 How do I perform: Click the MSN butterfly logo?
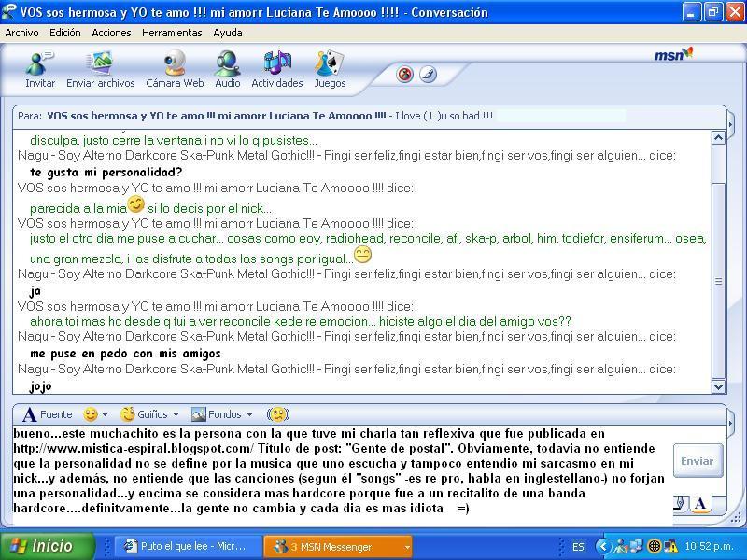point(673,54)
